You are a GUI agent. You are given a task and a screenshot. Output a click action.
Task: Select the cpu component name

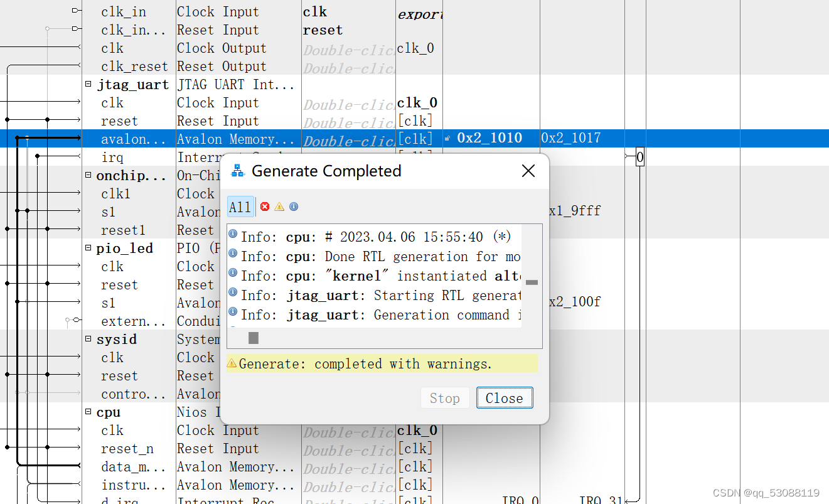(108, 412)
